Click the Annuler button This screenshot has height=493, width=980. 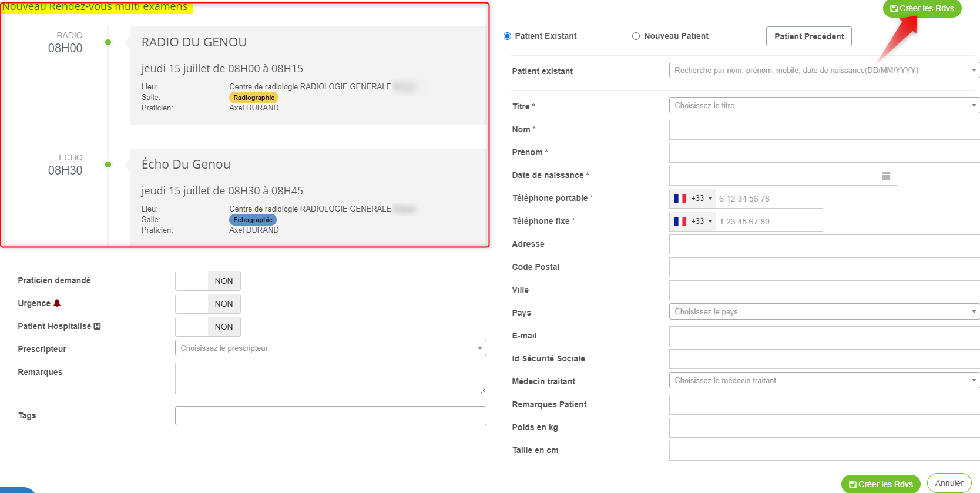point(949,483)
